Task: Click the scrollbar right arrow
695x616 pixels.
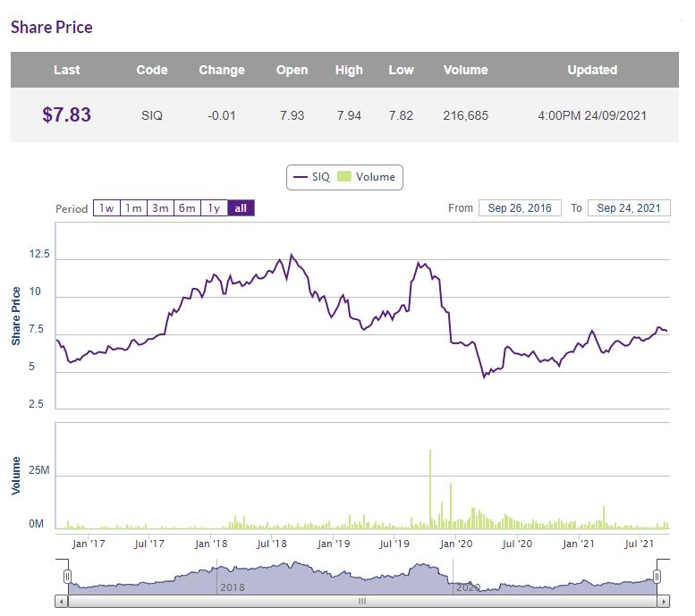Action: coord(663,601)
